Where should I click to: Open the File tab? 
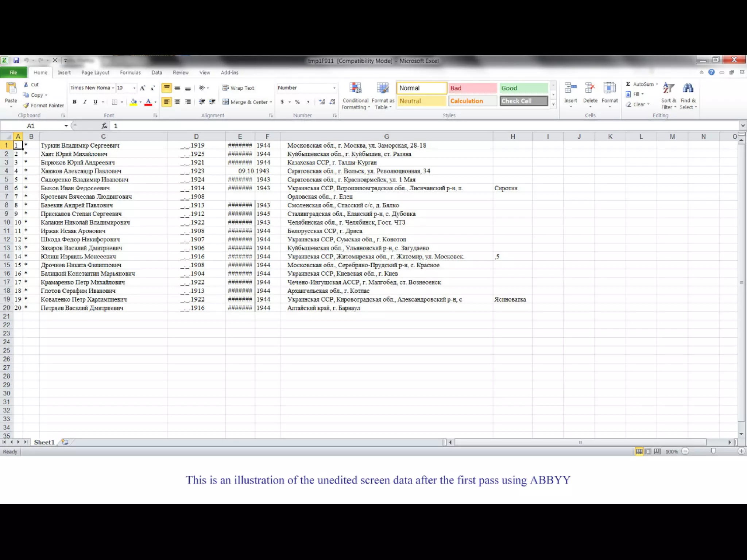[13, 73]
